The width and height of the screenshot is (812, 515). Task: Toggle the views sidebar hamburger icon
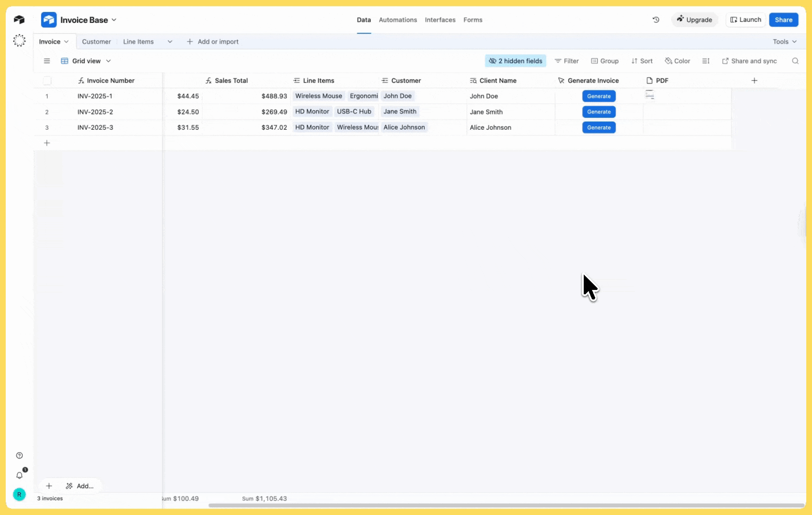point(47,61)
